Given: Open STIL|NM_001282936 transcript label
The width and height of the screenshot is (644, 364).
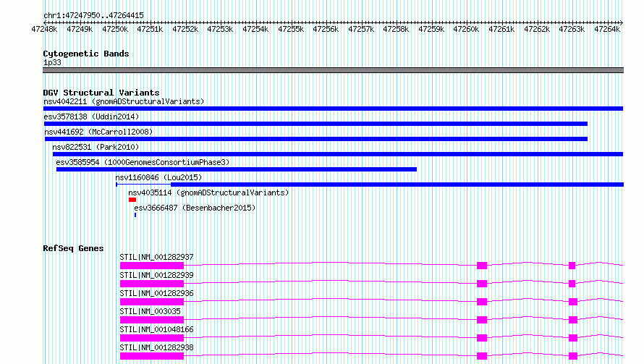Looking at the screenshot, I should [x=156, y=293].
